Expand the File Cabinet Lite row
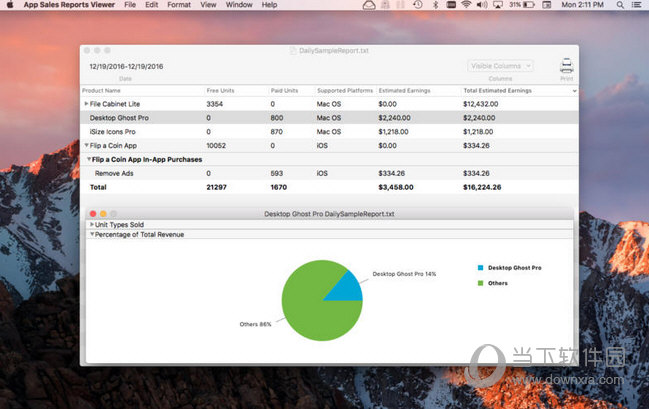Screen dimensions: 649x409 click(x=86, y=104)
